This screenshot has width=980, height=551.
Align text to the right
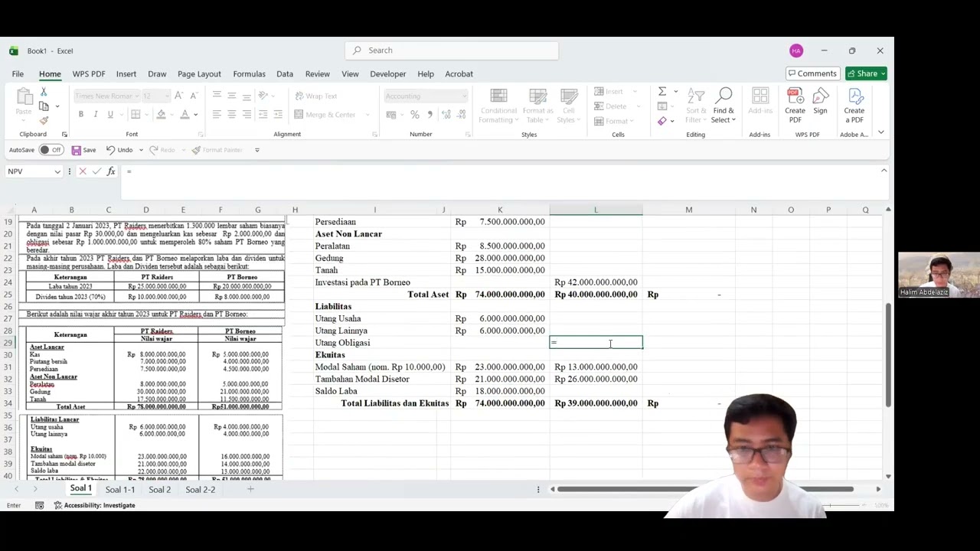point(247,114)
